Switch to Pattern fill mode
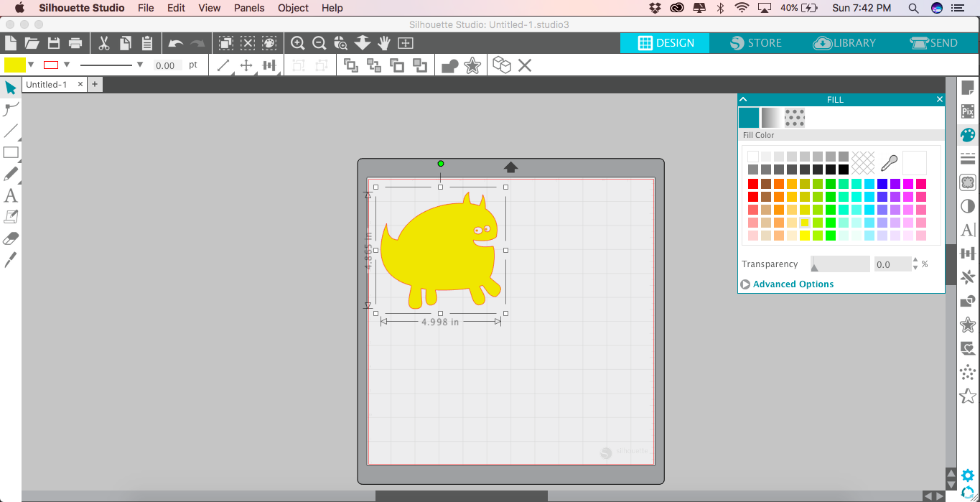 795,118
